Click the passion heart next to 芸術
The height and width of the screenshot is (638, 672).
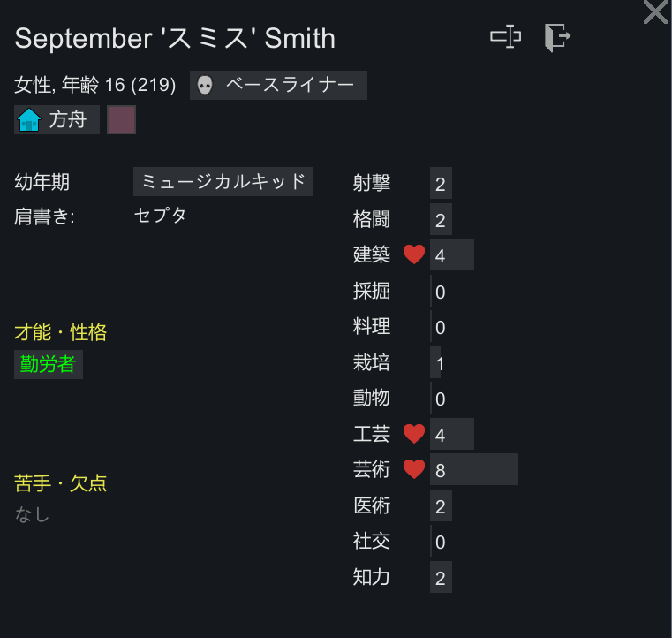pyautogui.click(x=414, y=469)
